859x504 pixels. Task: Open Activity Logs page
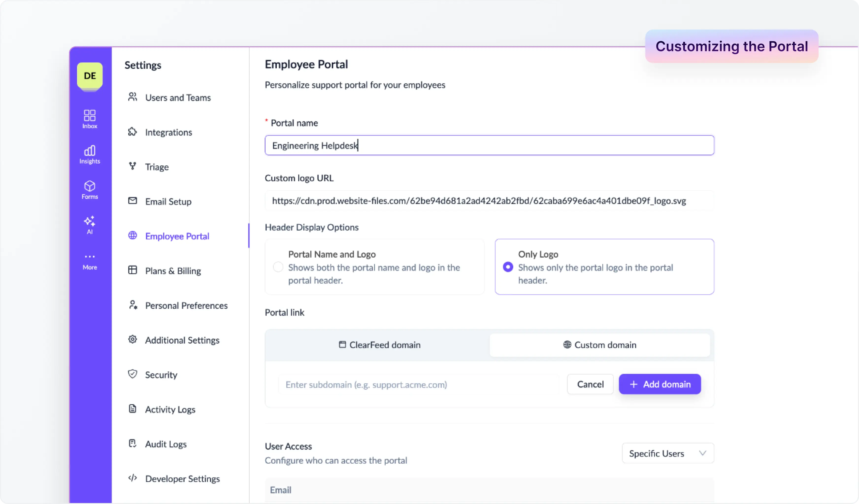(170, 409)
